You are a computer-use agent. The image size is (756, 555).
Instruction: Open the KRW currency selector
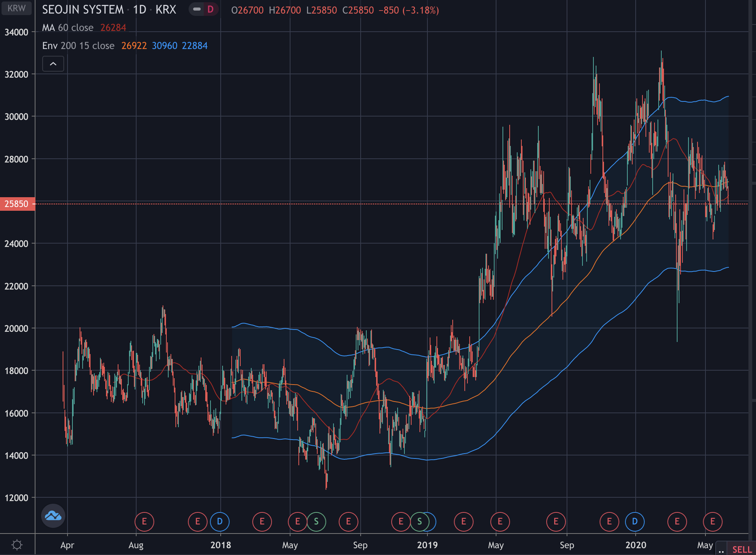[x=17, y=8]
